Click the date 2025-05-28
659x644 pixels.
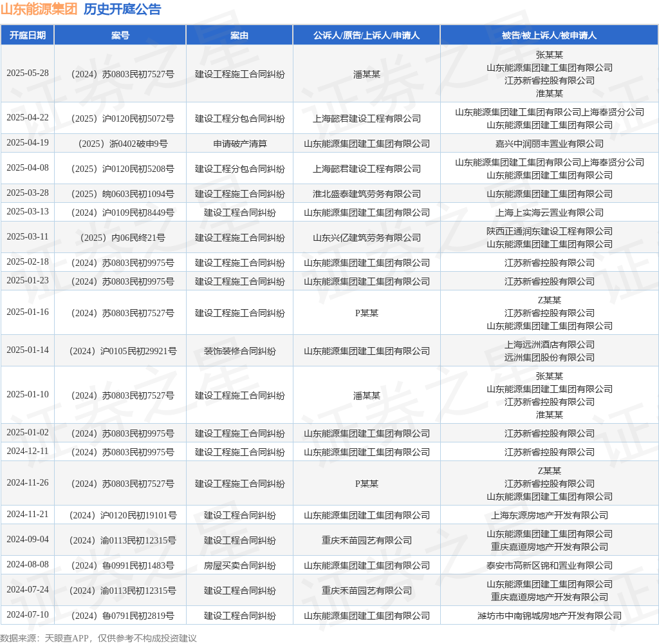pos(28,73)
